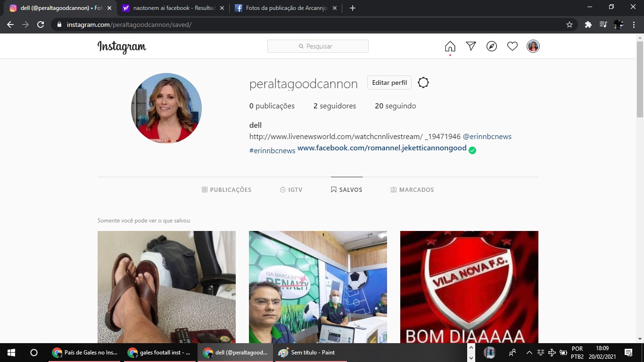Image resolution: width=644 pixels, height=362 pixels.
Task: Click the view site information lock icon
Action: point(59,25)
